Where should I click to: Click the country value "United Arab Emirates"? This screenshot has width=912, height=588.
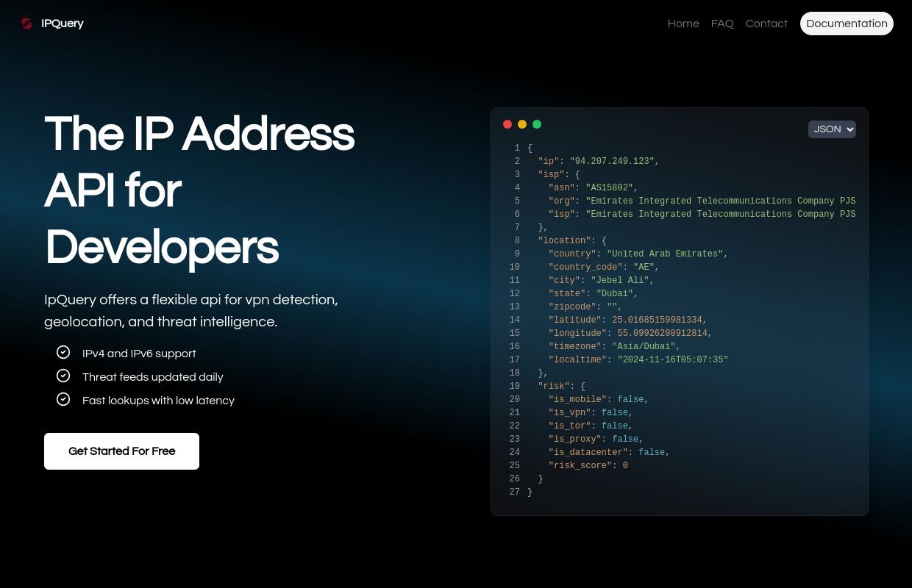[665, 254]
